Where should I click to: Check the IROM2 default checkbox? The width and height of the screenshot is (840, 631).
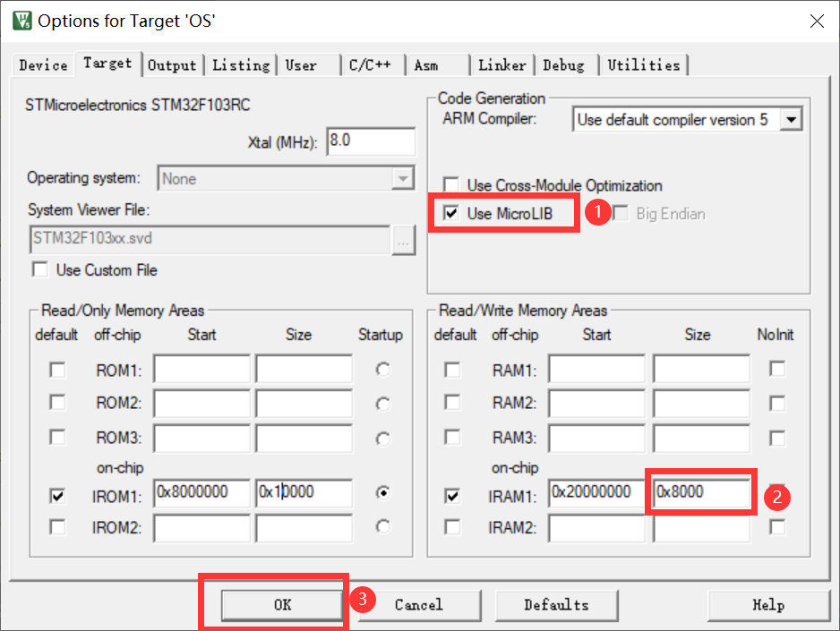(57, 527)
